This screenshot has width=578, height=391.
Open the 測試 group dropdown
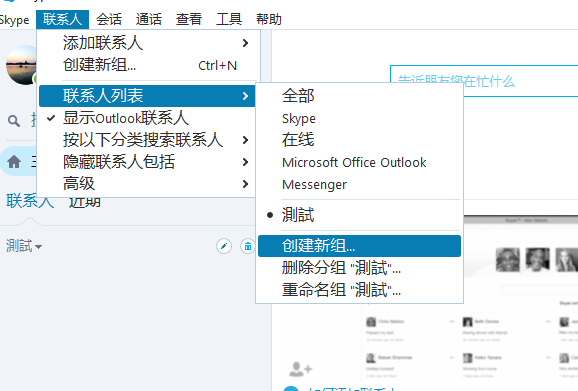click(x=24, y=246)
